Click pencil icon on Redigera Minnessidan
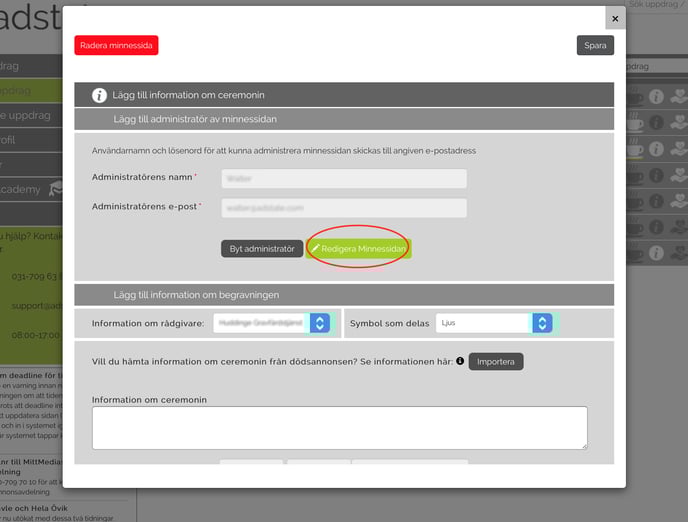Image resolution: width=688 pixels, height=522 pixels. point(315,248)
